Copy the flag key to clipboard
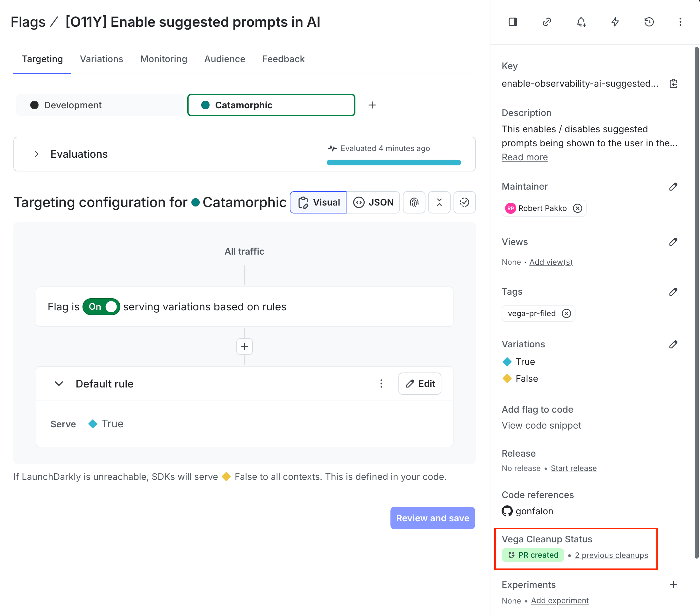 tap(673, 83)
